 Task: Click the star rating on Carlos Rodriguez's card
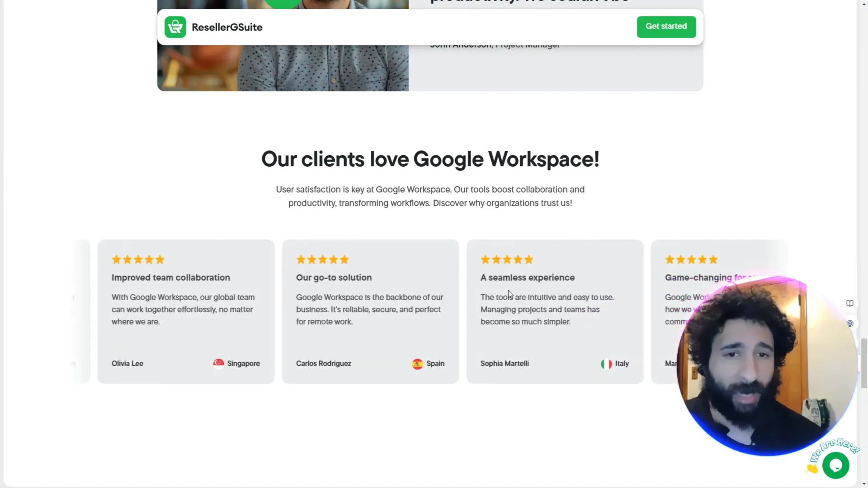322,259
